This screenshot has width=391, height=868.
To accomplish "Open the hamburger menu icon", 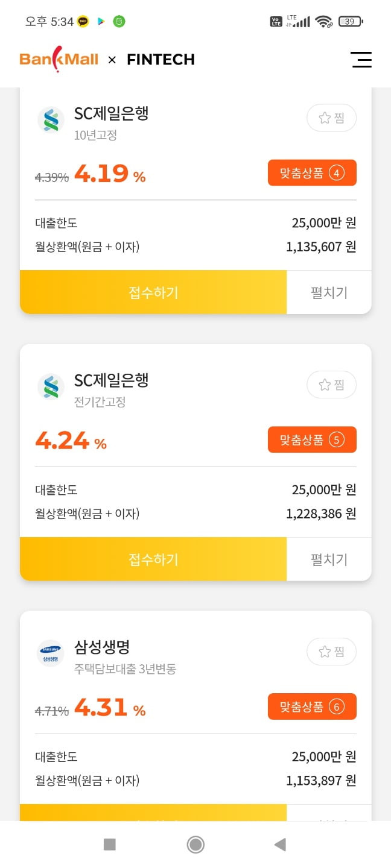I will [361, 59].
